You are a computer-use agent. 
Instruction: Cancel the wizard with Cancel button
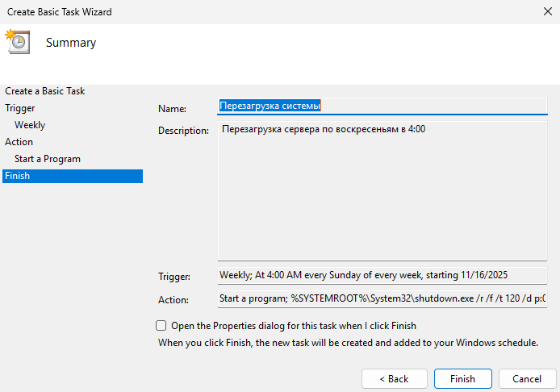pos(527,378)
